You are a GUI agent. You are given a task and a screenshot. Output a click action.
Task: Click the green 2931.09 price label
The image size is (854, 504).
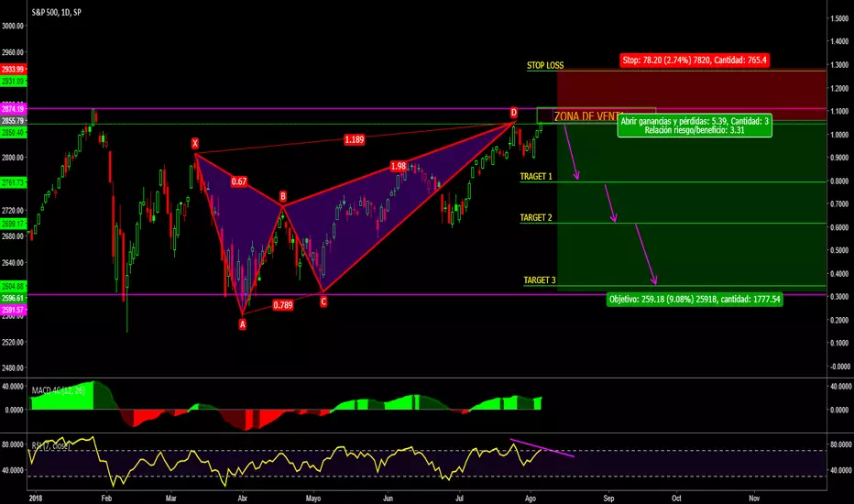click(13, 82)
